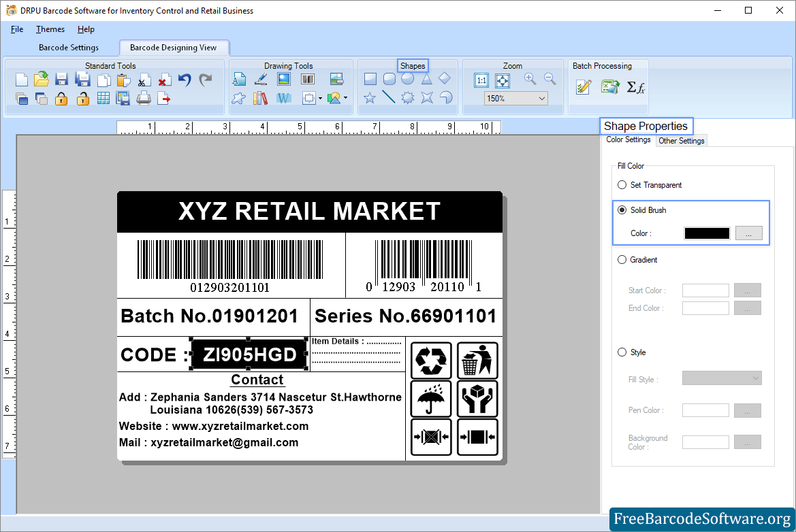Switch to the Other Settings tab
This screenshot has width=796, height=532.
tap(682, 141)
